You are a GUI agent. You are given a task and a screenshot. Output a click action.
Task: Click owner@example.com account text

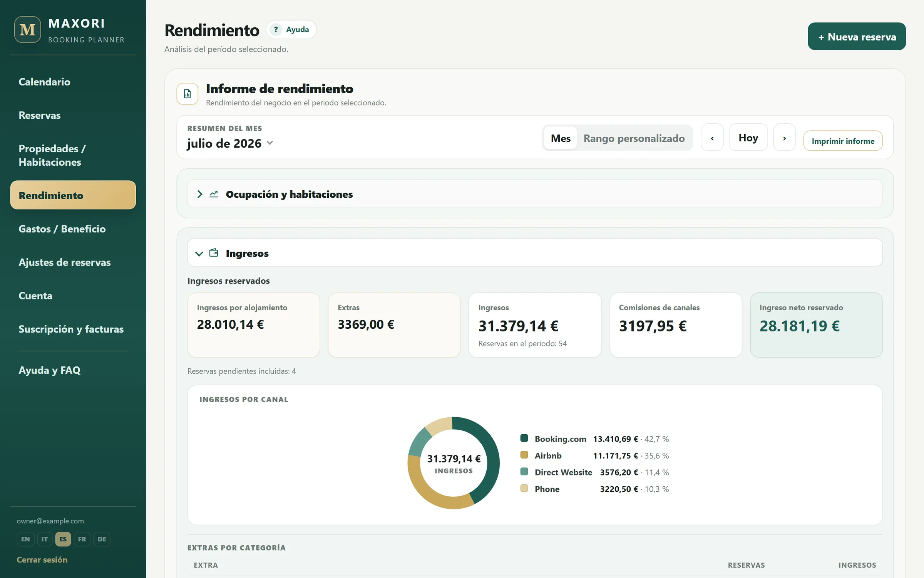pos(50,521)
